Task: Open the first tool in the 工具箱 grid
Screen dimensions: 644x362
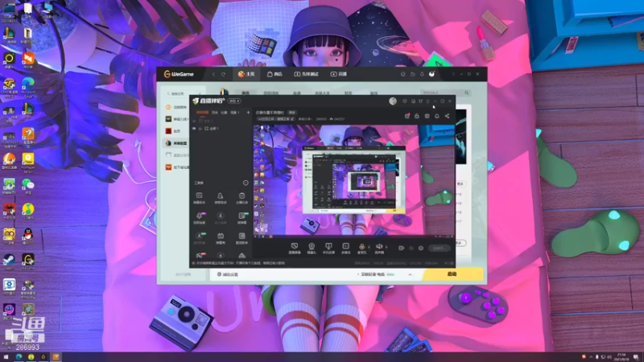Action: tap(199, 198)
